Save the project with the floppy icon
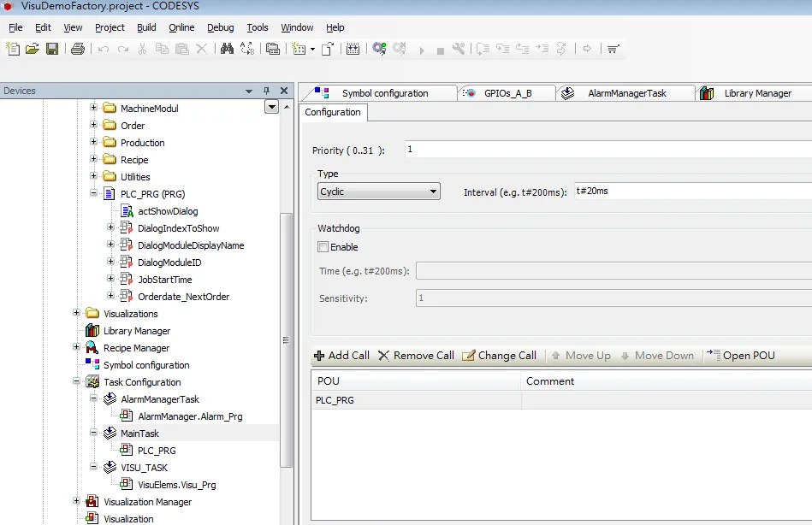This screenshot has width=812, height=525. pos(52,50)
